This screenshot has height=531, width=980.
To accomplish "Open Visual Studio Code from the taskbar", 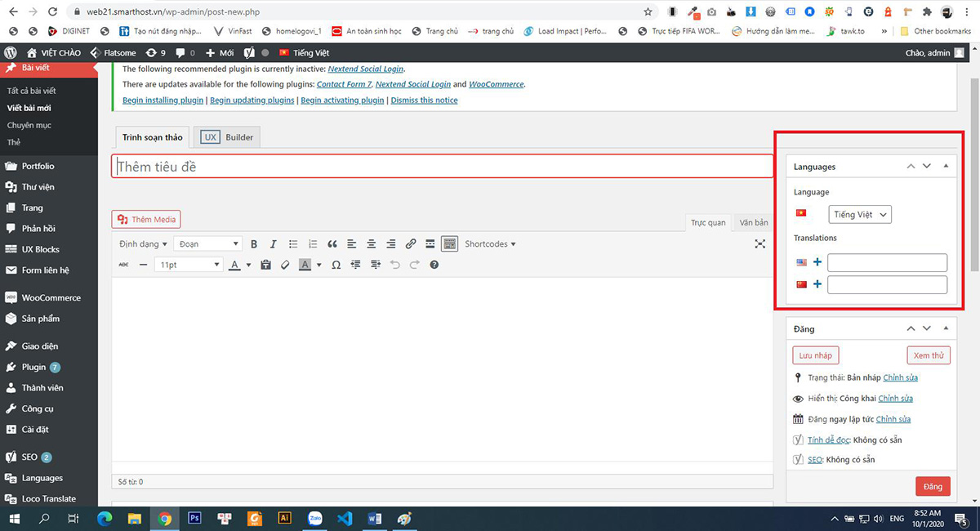I will pos(344,518).
